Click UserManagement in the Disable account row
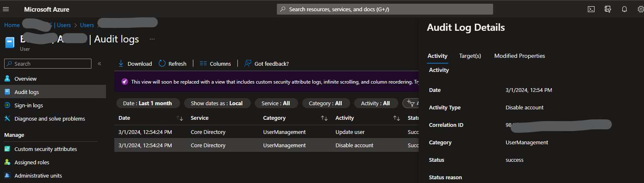This screenshot has height=183, width=644. pos(284,145)
